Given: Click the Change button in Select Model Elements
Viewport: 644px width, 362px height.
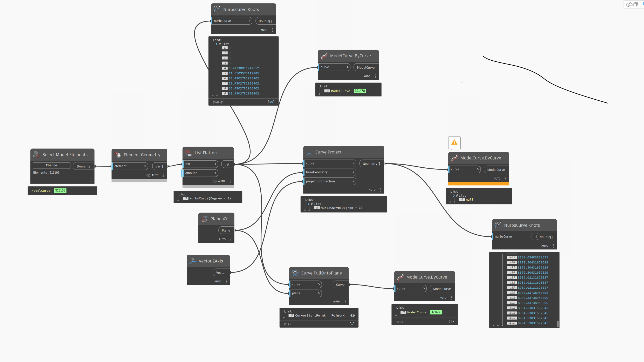Looking at the screenshot, I should point(52,165).
